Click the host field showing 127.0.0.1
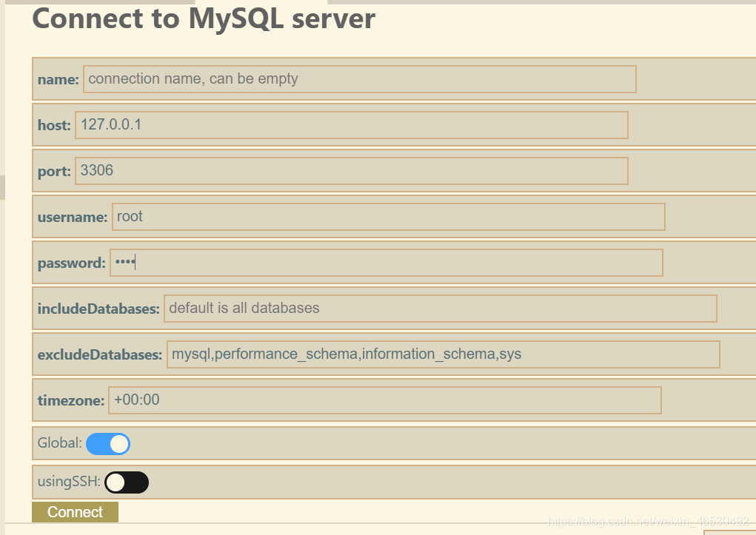Image resolution: width=756 pixels, height=535 pixels. coord(352,125)
